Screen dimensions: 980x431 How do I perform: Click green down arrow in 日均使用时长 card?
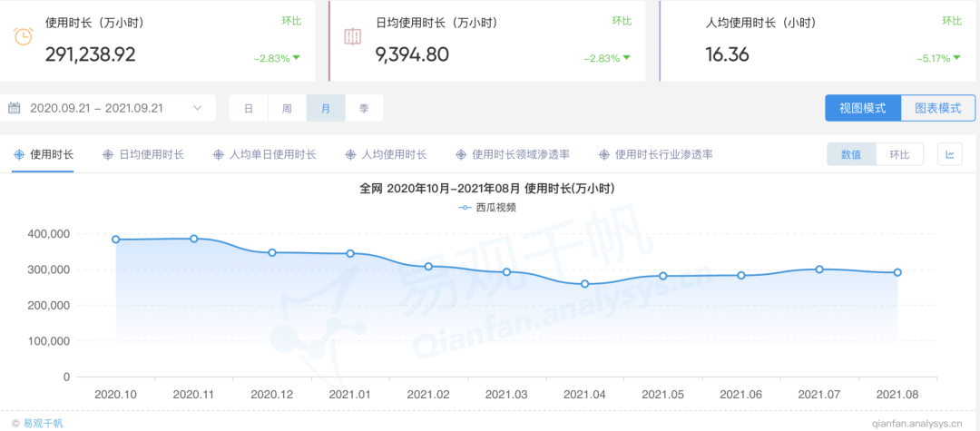click(626, 58)
